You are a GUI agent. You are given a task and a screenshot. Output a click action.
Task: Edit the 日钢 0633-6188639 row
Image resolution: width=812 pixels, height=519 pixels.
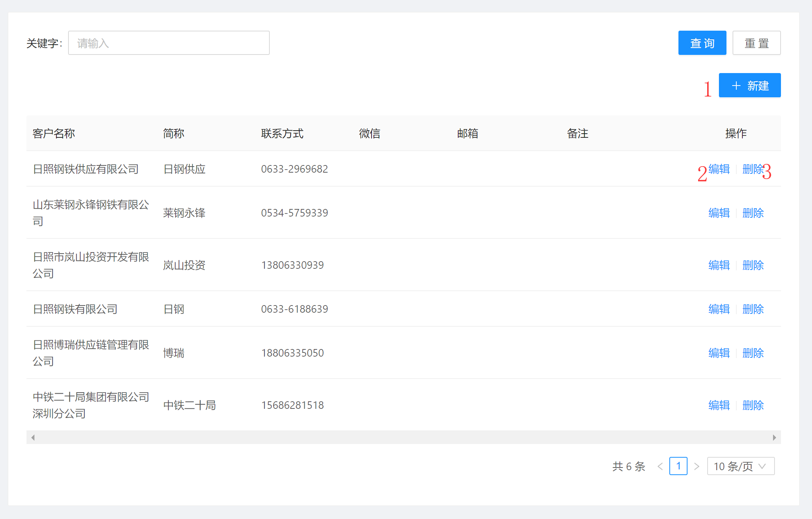pos(719,309)
